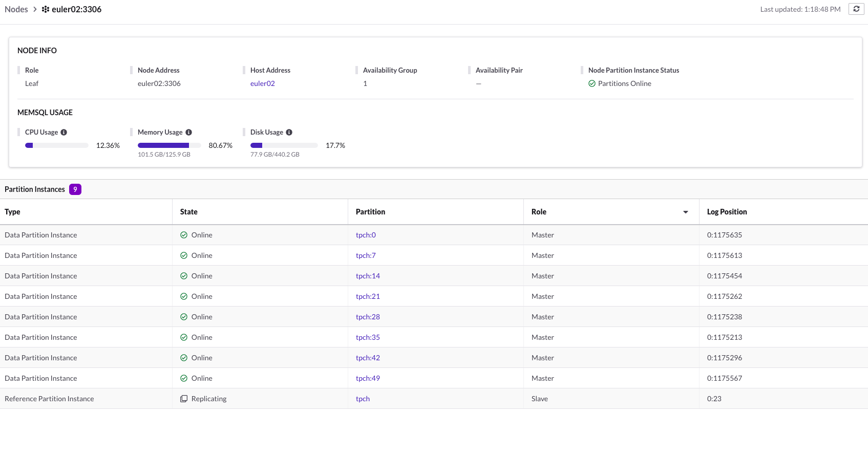
Task: Click the Memory Usage info icon
Action: pyautogui.click(x=188, y=132)
